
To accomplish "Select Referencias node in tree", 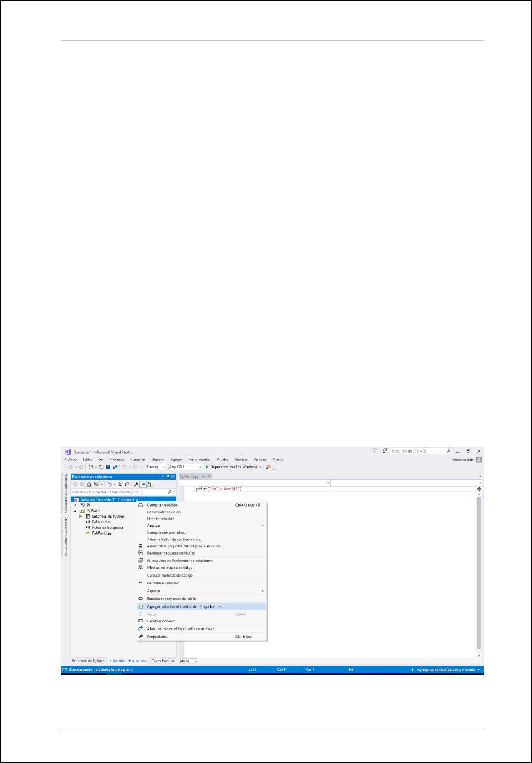I will [x=101, y=522].
